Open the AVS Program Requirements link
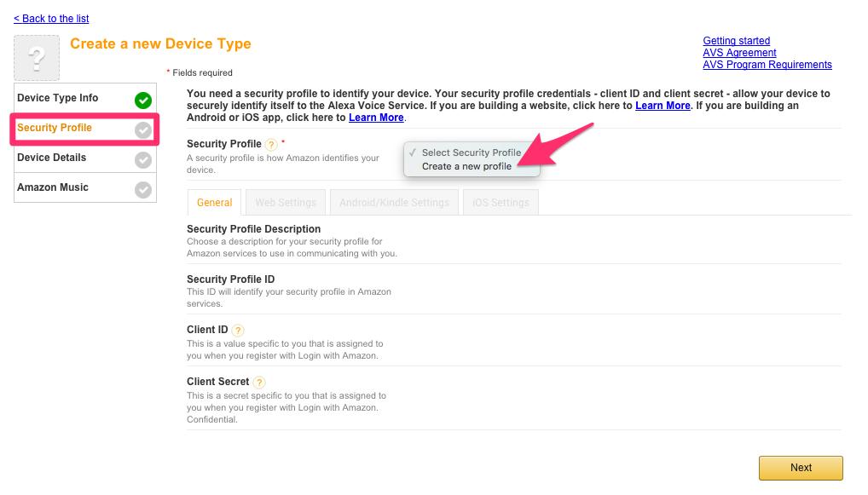 pos(767,65)
